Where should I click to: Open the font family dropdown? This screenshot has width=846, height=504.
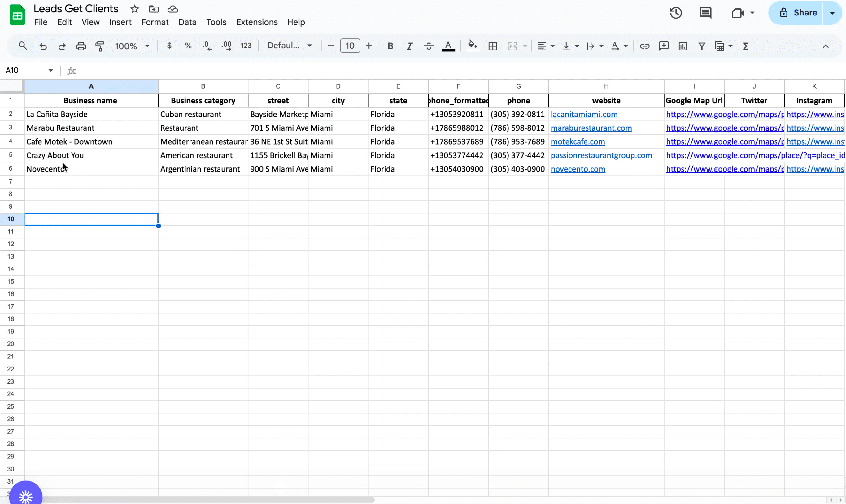tap(289, 45)
